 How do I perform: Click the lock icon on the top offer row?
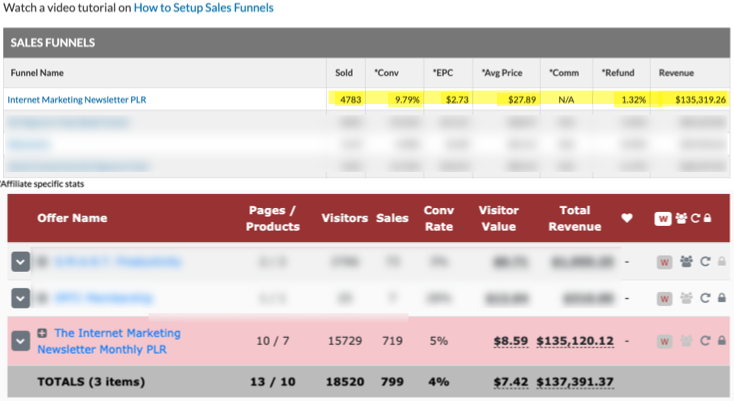pyautogui.click(x=722, y=262)
